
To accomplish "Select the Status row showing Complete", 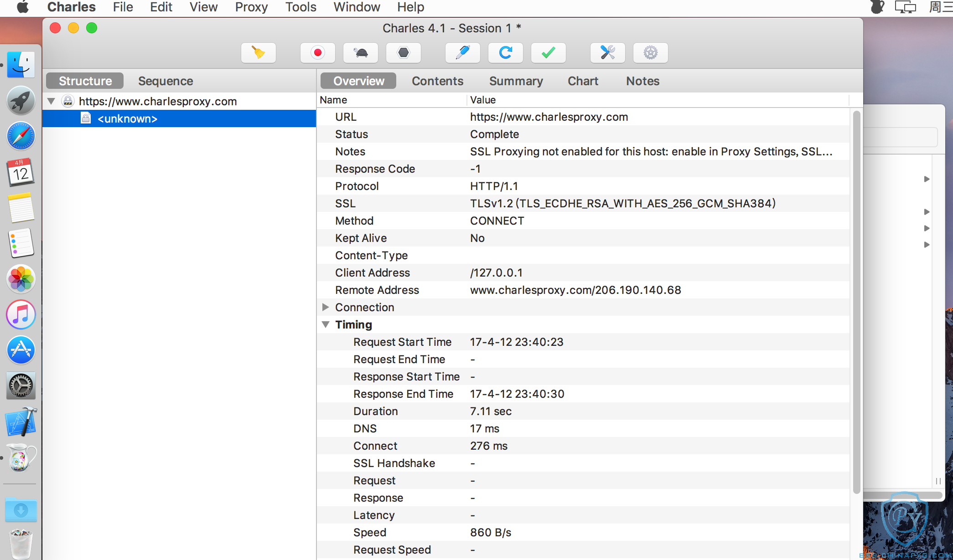I will click(583, 134).
